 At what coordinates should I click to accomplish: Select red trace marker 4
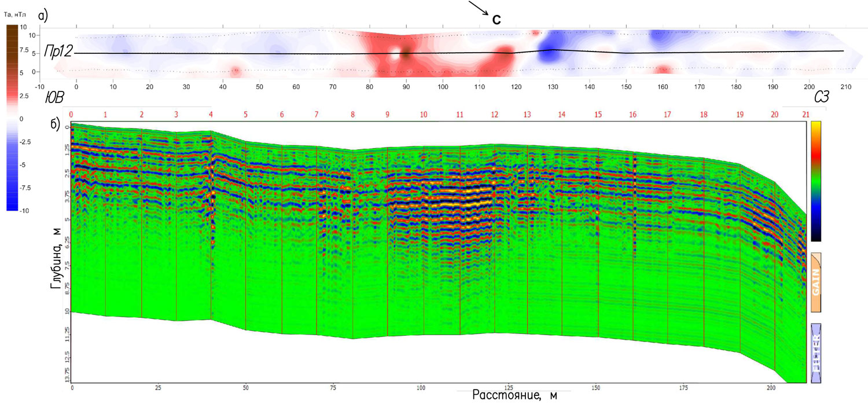[211, 115]
